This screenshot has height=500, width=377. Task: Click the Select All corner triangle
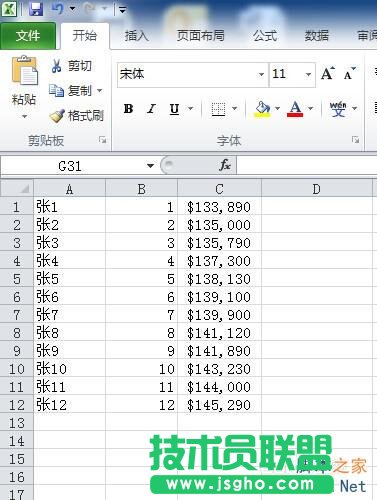pyautogui.click(x=17, y=189)
